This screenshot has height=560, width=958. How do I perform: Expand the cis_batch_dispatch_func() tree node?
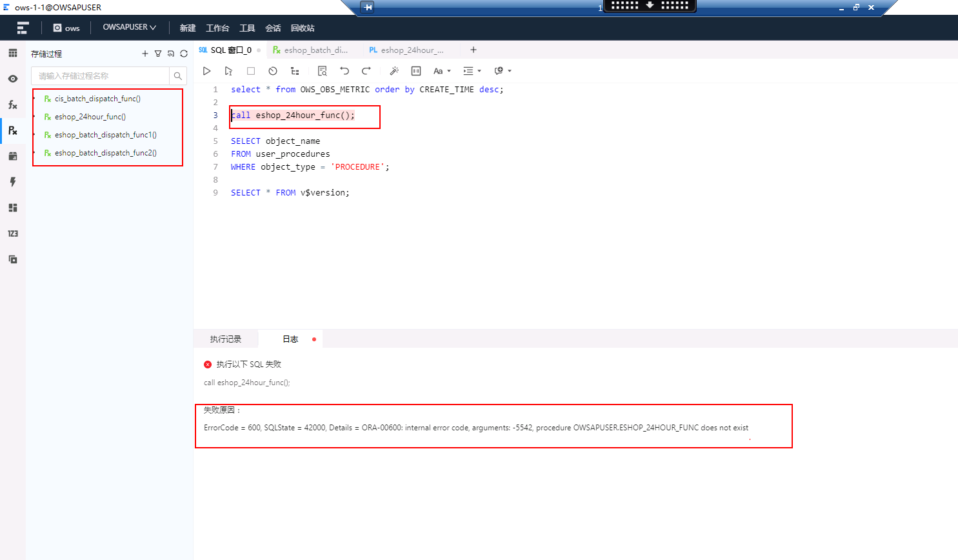[34, 99]
